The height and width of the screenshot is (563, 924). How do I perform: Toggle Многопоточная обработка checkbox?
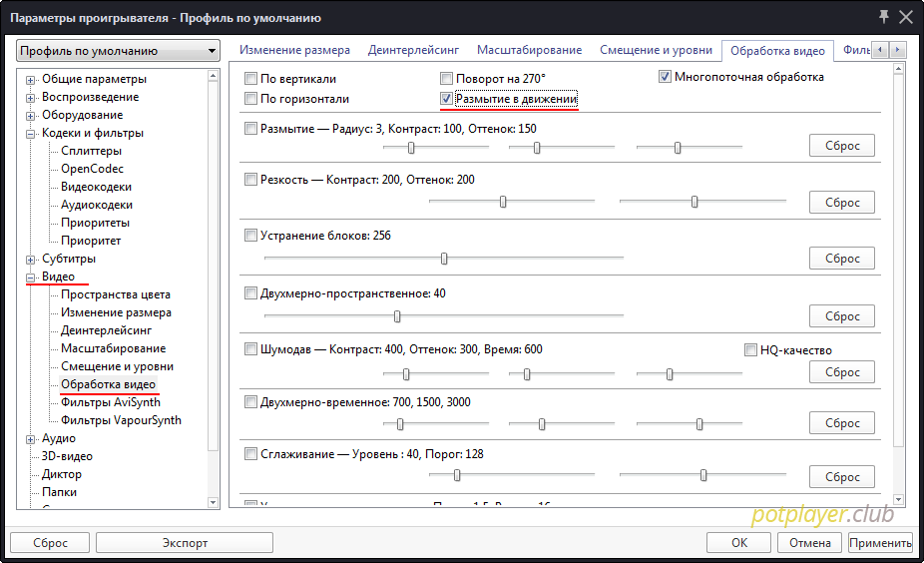point(666,77)
